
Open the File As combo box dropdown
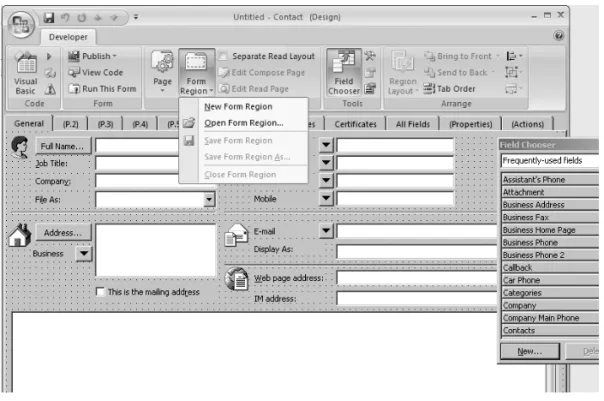click(x=209, y=199)
